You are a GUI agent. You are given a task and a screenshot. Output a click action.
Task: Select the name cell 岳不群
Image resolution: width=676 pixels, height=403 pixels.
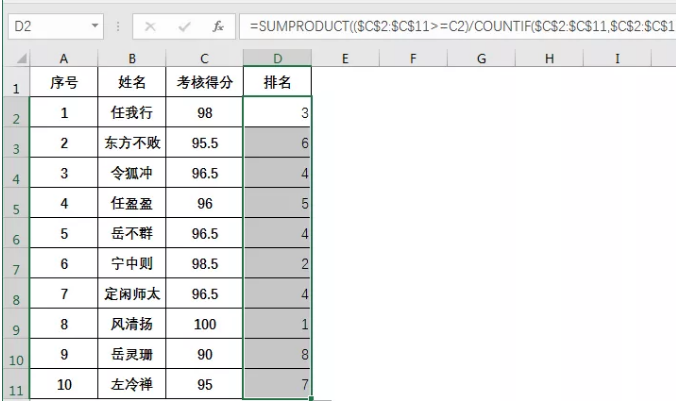click(132, 233)
